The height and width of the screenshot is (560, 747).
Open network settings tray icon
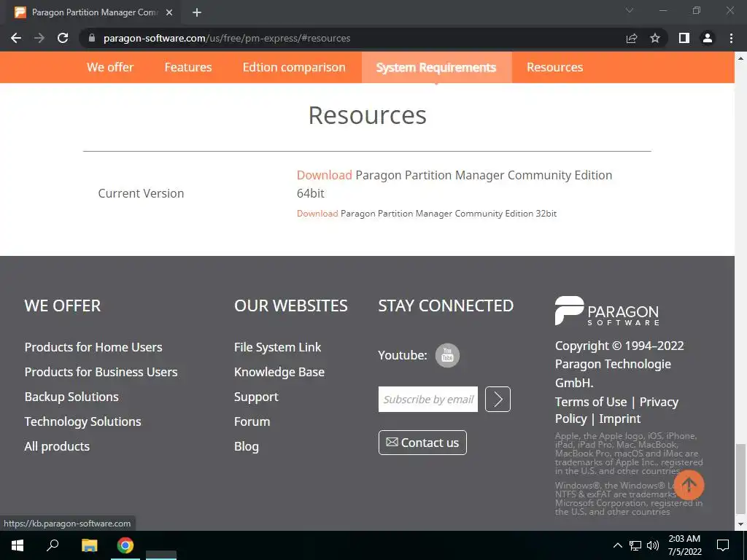pos(635,545)
